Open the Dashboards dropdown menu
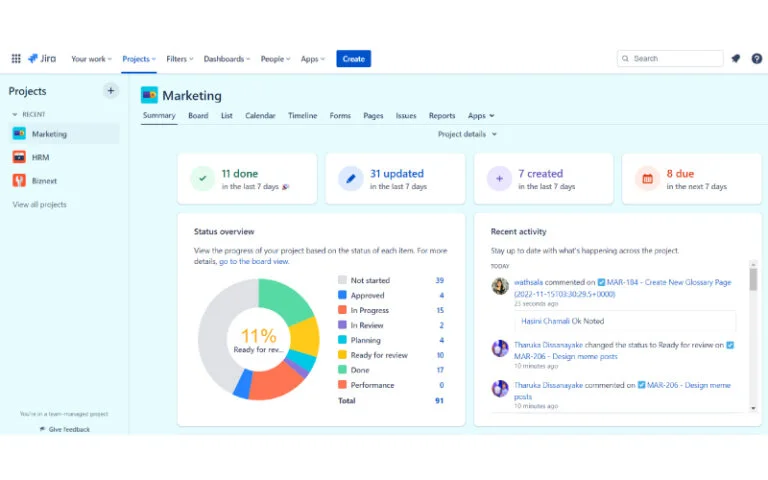The width and height of the screenshot is (768, 480). [227, 59]
